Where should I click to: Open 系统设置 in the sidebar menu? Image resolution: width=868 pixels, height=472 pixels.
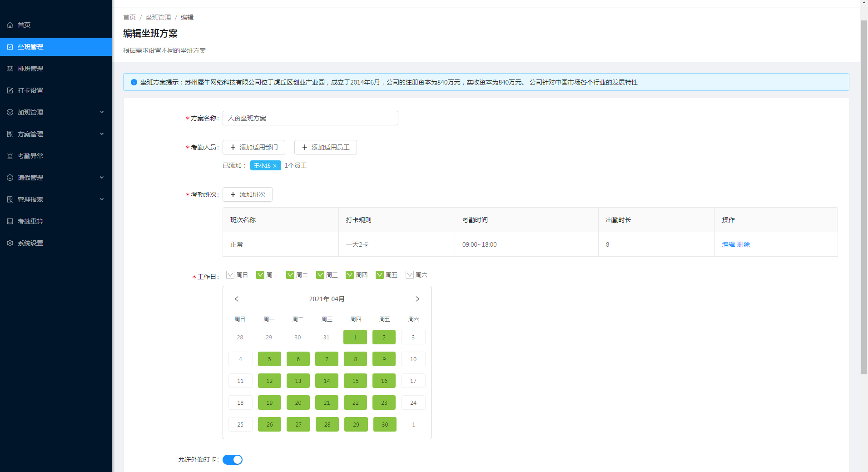tap(56, 243)
